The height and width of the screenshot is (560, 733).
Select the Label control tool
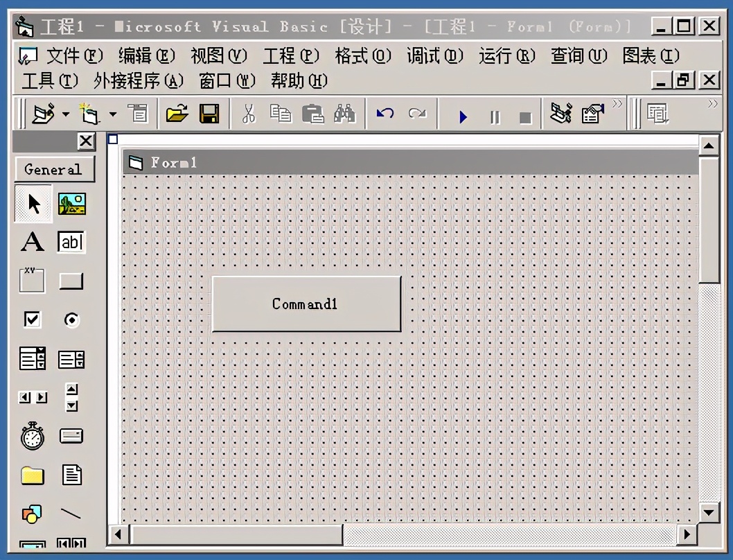pyautogui.click(x=33, y=242)
